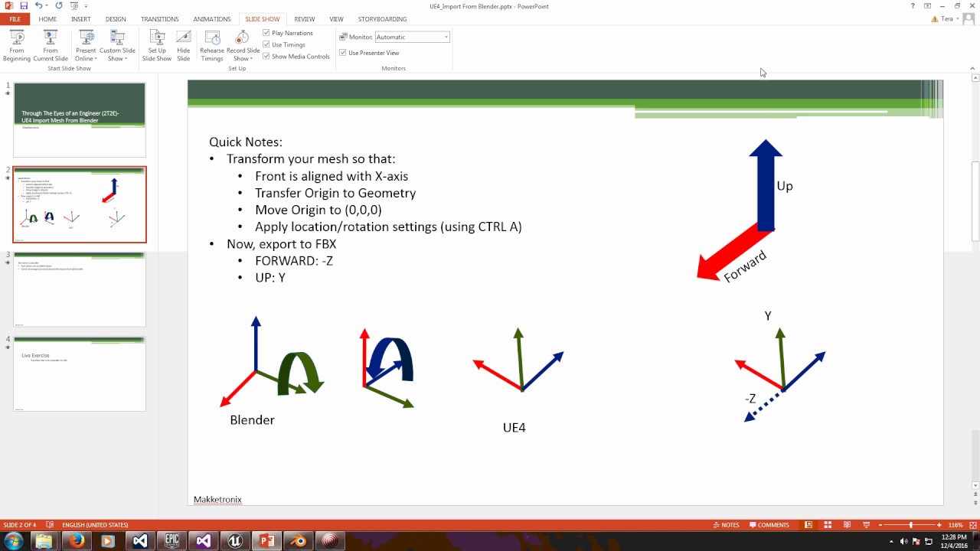Viewport: 980px width, 551px height.
Task: Adjust the zoom slider handle
Action: click(910, 525)
